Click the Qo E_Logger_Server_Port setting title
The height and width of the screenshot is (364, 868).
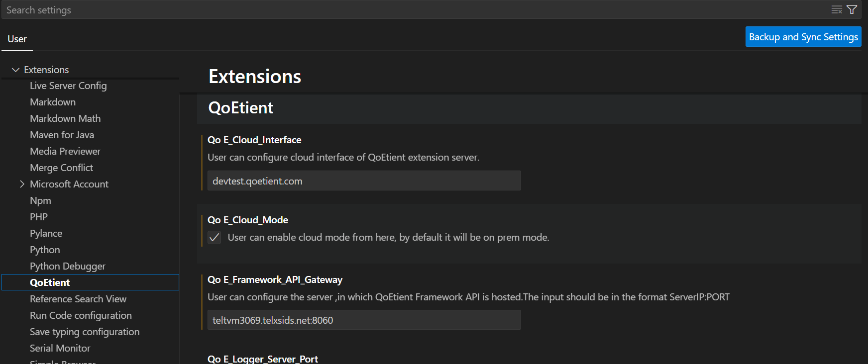coord(263,359)
